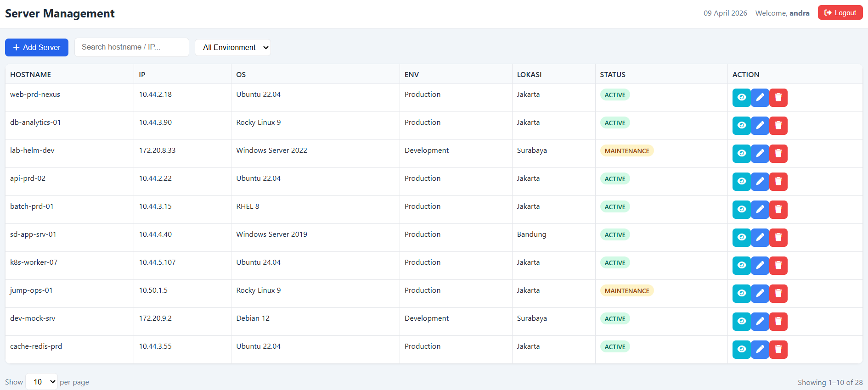Image resolution: width=868 pixels, height=390 pixels.
Task: Edit the api-prd-02 row
Action: pos(760,182)
